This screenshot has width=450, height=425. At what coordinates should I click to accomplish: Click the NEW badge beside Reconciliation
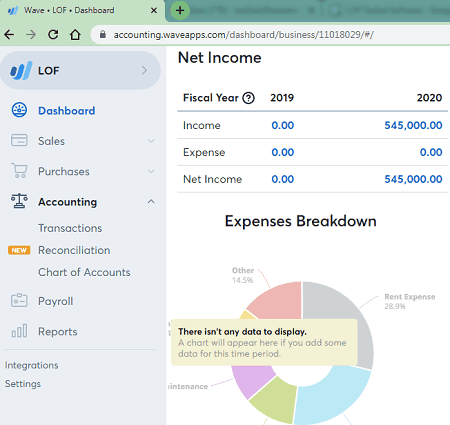click(19, 250)
